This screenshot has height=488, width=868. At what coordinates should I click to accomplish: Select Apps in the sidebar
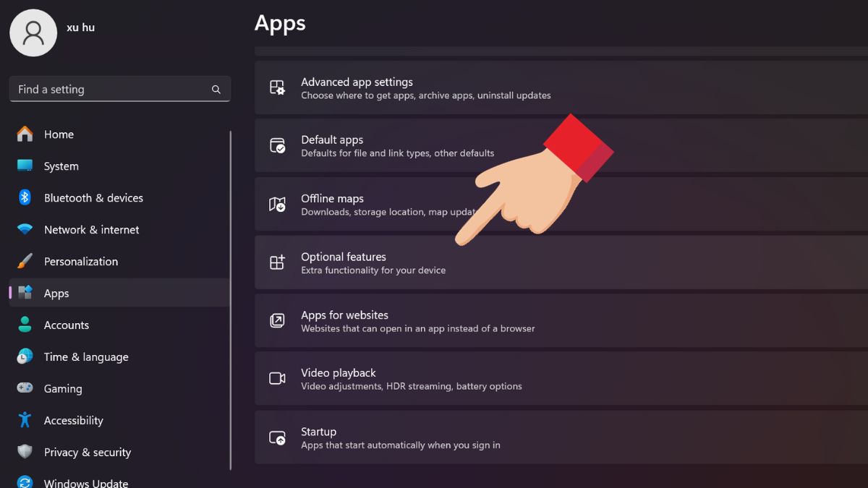pos(119,293)
